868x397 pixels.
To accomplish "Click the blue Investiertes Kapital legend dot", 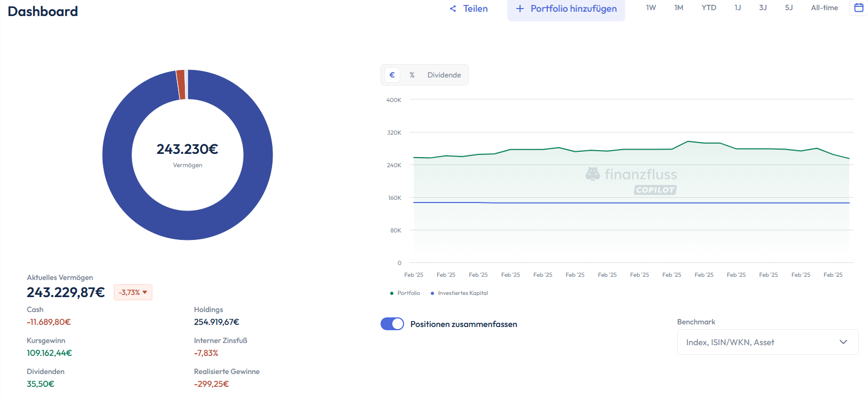I will tap(432, 293).
